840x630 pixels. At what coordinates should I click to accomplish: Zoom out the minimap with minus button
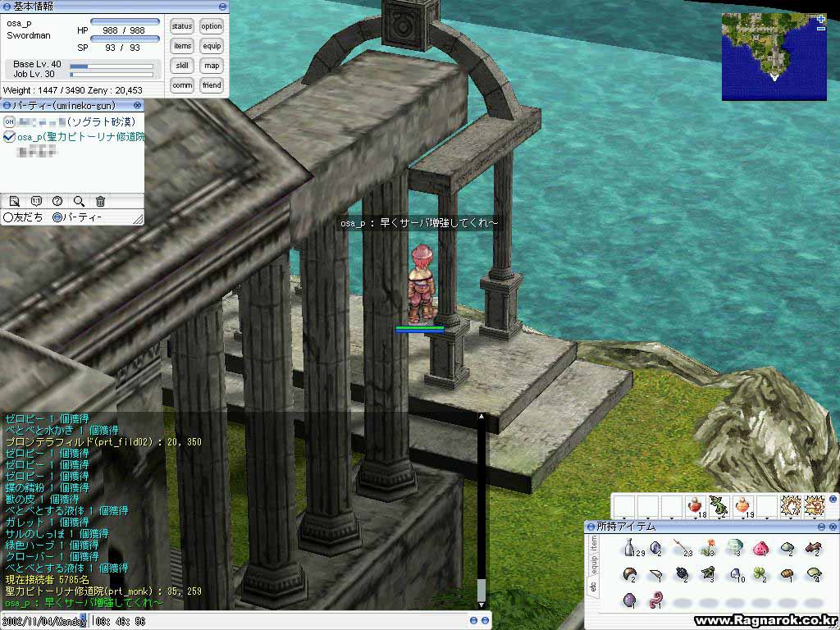pos(821,29)
